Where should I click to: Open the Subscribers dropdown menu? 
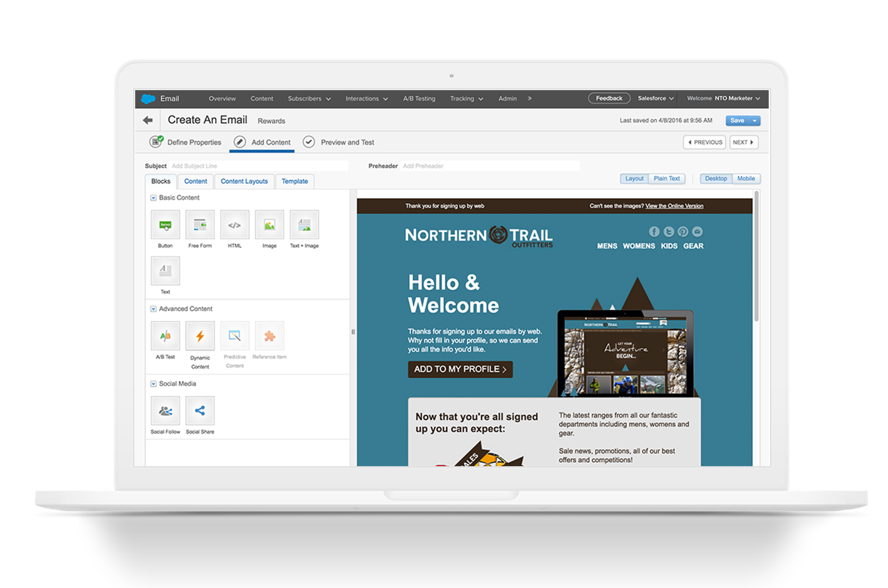click(309, 98)
